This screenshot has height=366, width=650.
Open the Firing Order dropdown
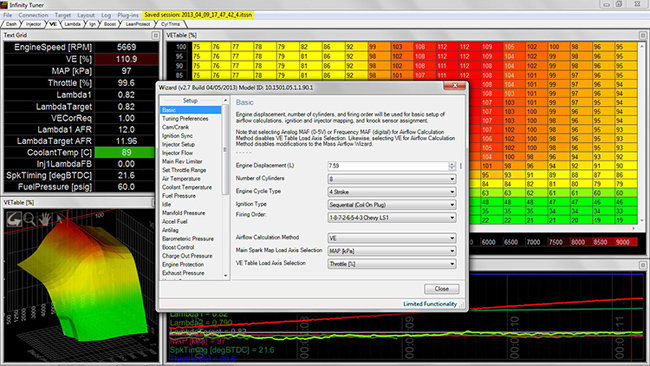coord(392,218)
